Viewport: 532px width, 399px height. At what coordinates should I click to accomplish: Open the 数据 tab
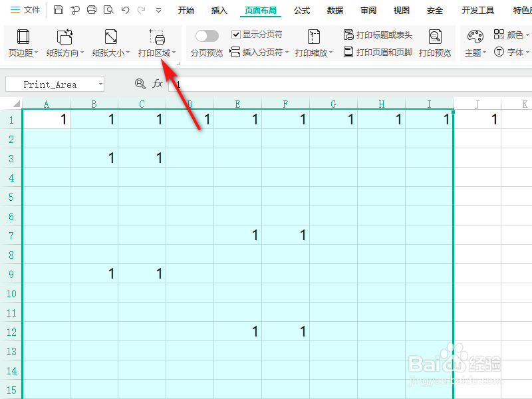point(335,11)
